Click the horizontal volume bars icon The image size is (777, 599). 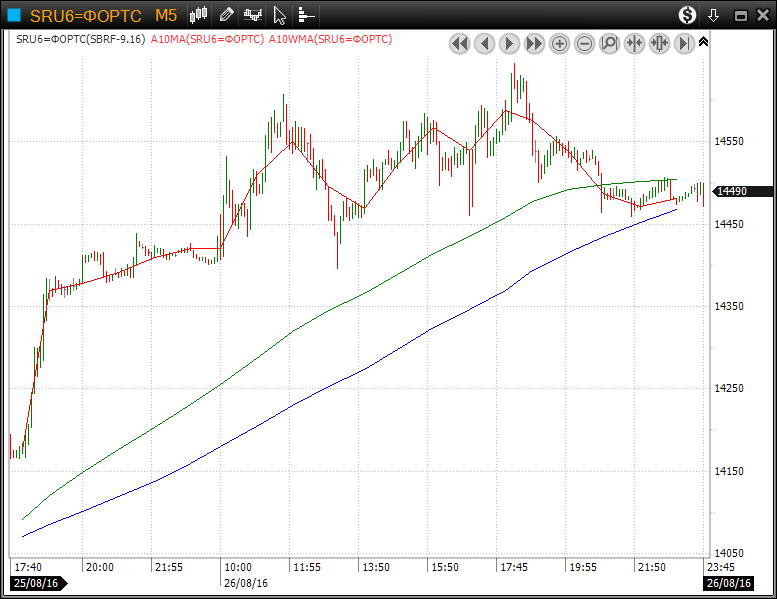pos(306,15)
